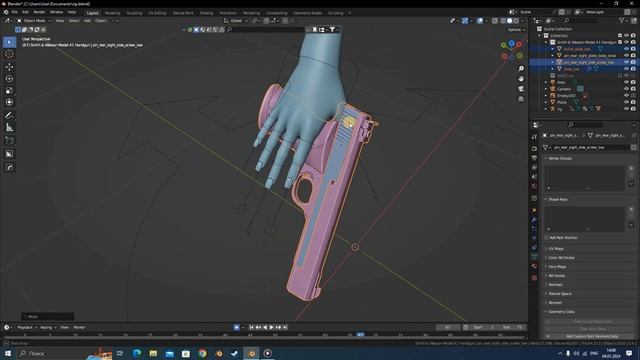
Task: Click the Blender logo menu icon
Action: click(x=6, y=12)
